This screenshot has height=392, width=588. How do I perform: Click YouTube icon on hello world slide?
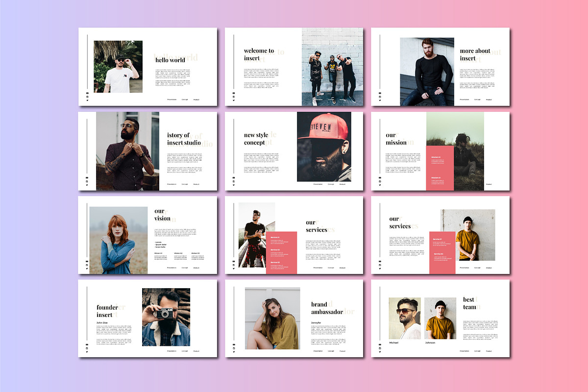87,93
